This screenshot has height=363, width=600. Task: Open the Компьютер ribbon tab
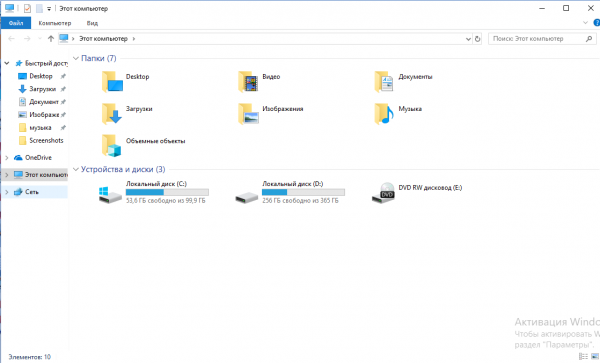click(x=55, y=23)
